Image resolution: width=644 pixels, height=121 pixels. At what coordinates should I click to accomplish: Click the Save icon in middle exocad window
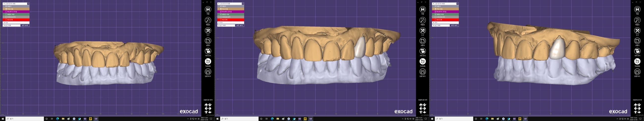click(423, 9)
